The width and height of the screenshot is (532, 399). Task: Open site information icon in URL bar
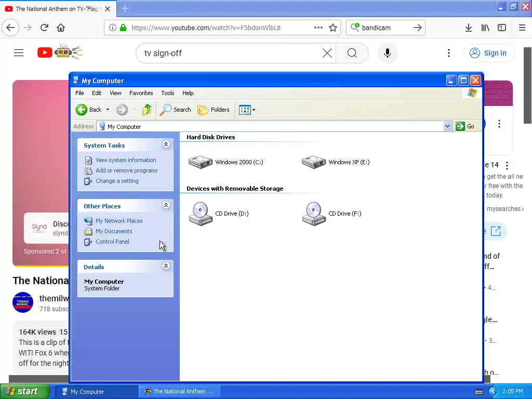(x=112, y=28)
